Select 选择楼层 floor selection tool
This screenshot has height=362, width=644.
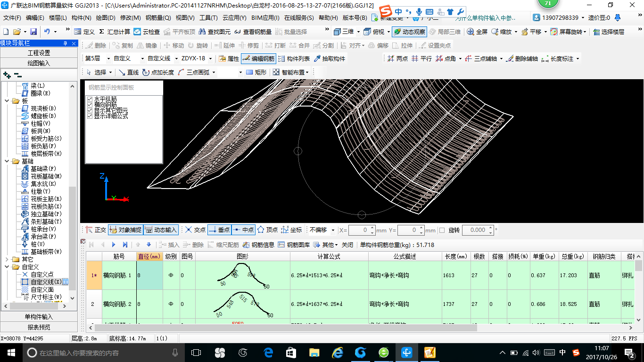609,32
